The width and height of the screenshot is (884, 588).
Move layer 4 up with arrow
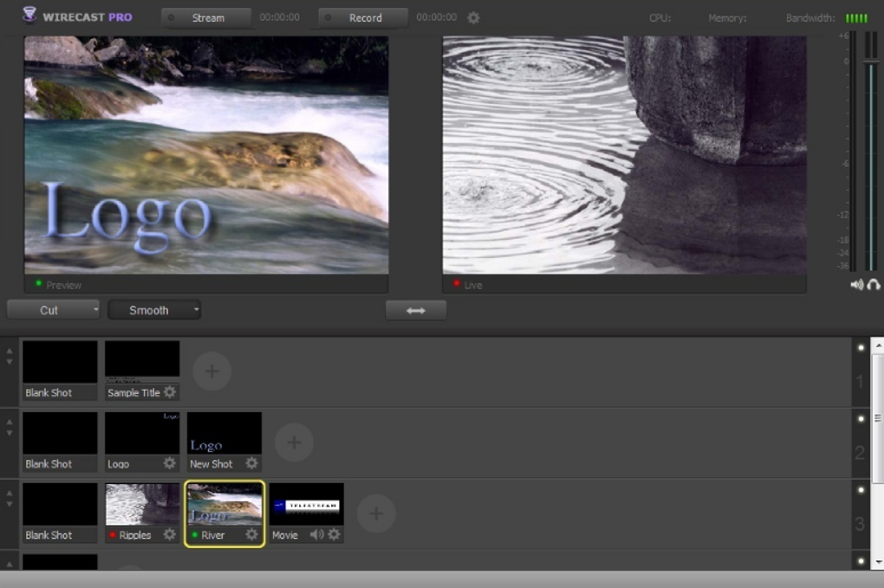point(10,565)
